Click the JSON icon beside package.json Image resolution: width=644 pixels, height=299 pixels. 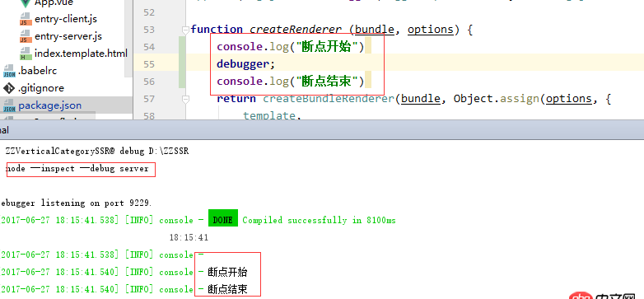(9, 105)
